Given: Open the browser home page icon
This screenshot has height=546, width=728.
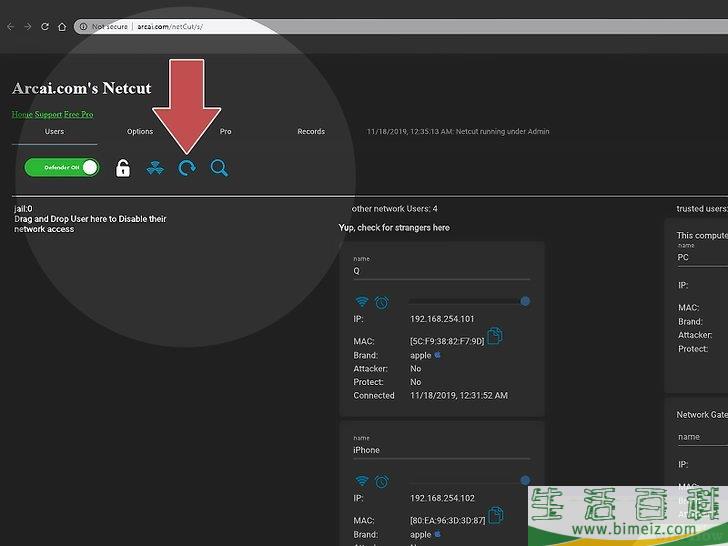Looking at the screenshot, I should point(62,26).
